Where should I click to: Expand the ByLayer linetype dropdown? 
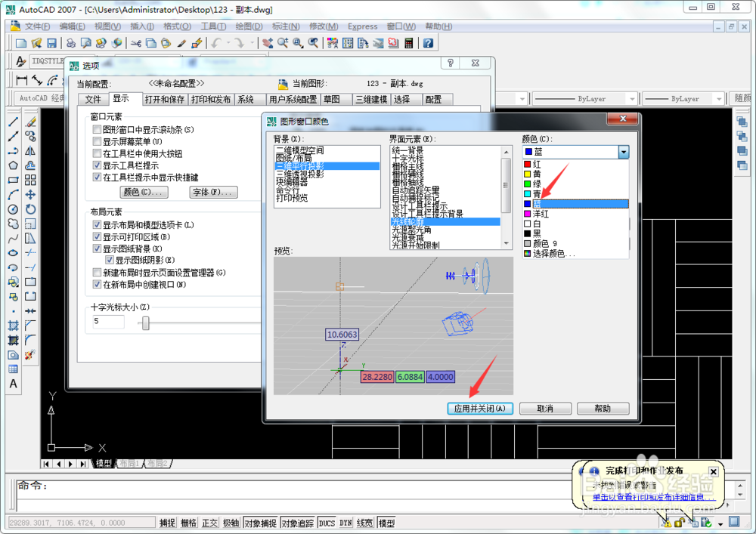(x=632, y=99)
